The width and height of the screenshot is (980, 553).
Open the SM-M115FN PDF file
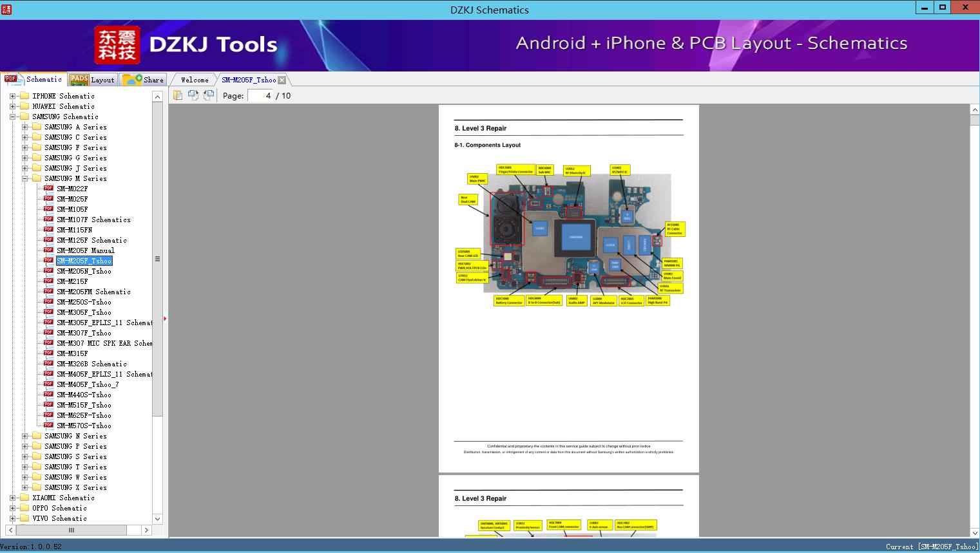pyautogui.click(x=74, y=230)
